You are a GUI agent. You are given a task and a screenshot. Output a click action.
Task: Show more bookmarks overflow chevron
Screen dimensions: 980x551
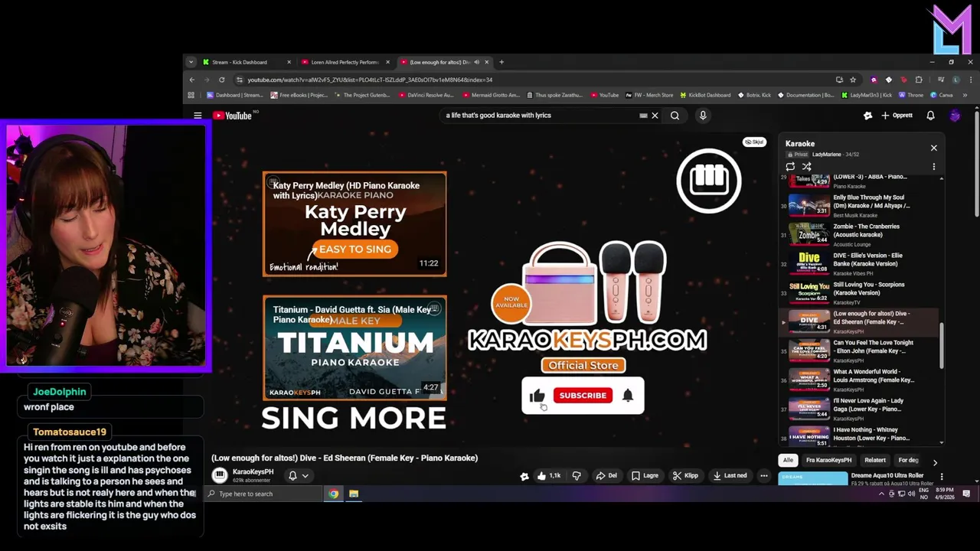click(965, 95)
